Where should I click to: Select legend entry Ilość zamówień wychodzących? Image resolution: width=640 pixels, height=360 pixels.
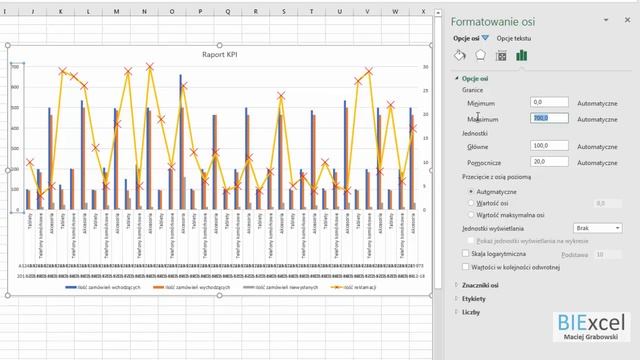pyautogui.click(x=191, y=287)
